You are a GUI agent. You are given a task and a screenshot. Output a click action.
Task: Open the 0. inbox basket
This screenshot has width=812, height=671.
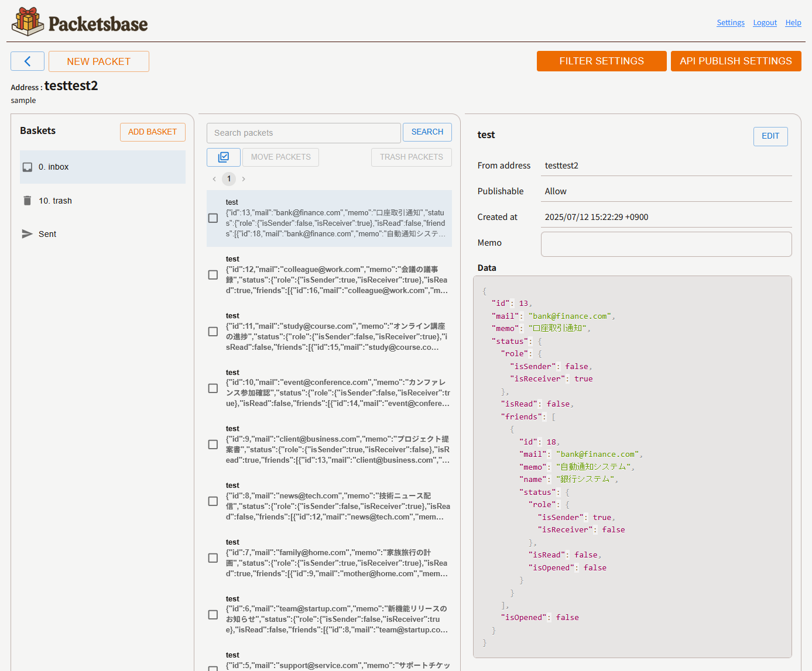[102, 167]
